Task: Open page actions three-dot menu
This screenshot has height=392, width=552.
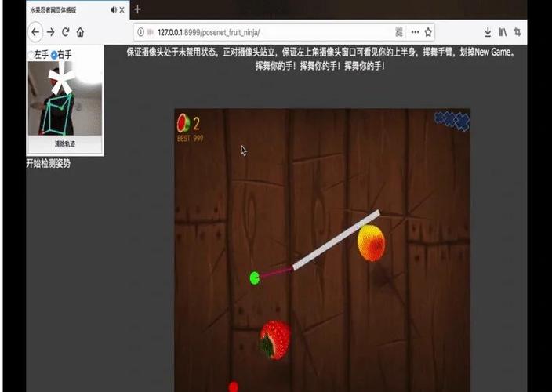Action: click(415, 32)
